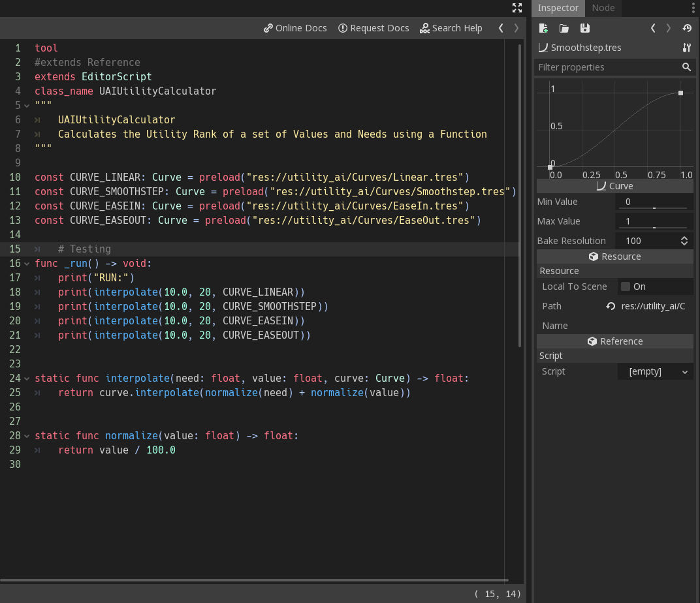Select the Inspector tab
The height and width of the screenshot is (603, 700).
(558, 8)
